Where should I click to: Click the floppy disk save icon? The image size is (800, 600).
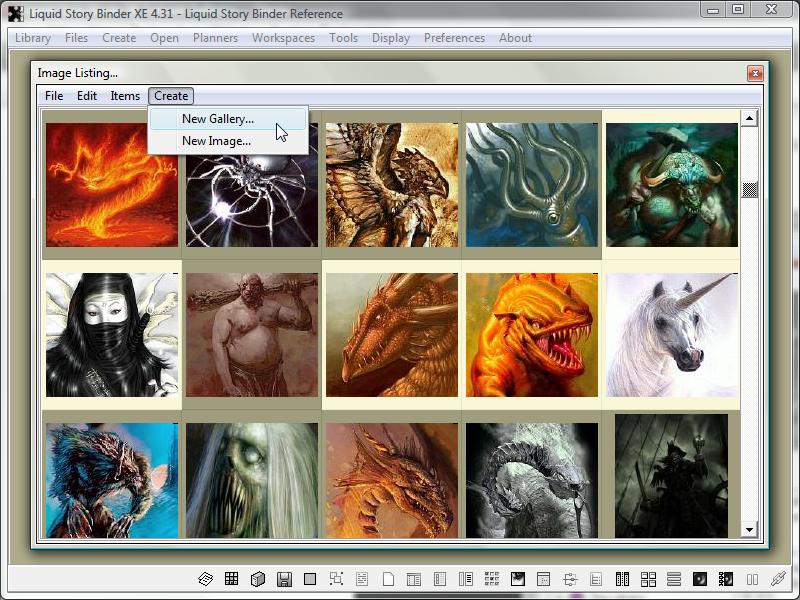284,579
